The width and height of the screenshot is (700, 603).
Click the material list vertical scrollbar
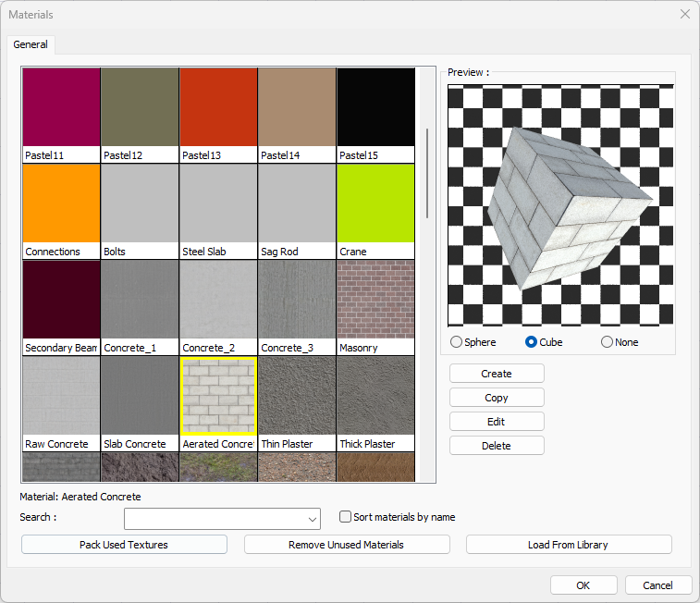427,173
